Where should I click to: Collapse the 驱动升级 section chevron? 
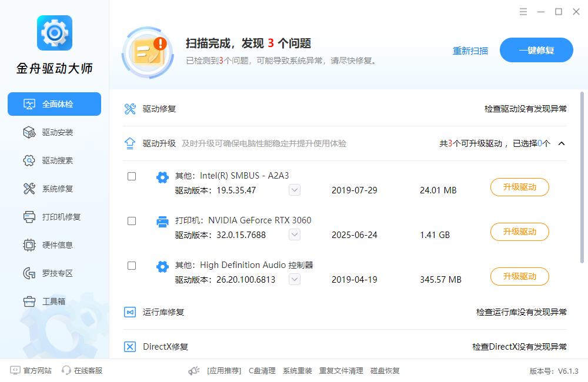point(562,143)
